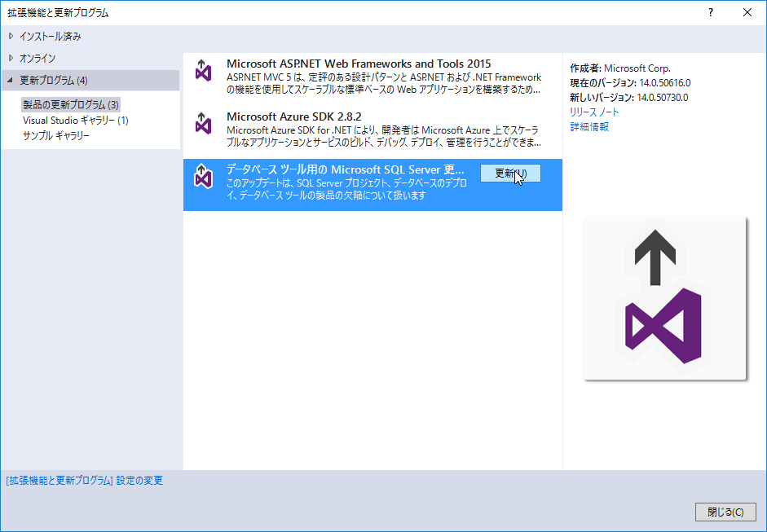Click the ASP.NET Web Frameworks update icon
Screen dimensions: 767x532
203,70
